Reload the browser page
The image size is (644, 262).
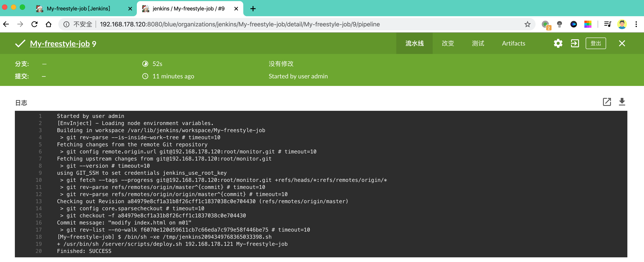(x=34, y=24)
